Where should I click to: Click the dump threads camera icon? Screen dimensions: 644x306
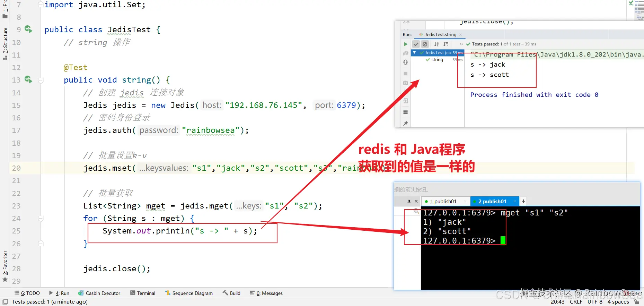click(x=406, y=83)
